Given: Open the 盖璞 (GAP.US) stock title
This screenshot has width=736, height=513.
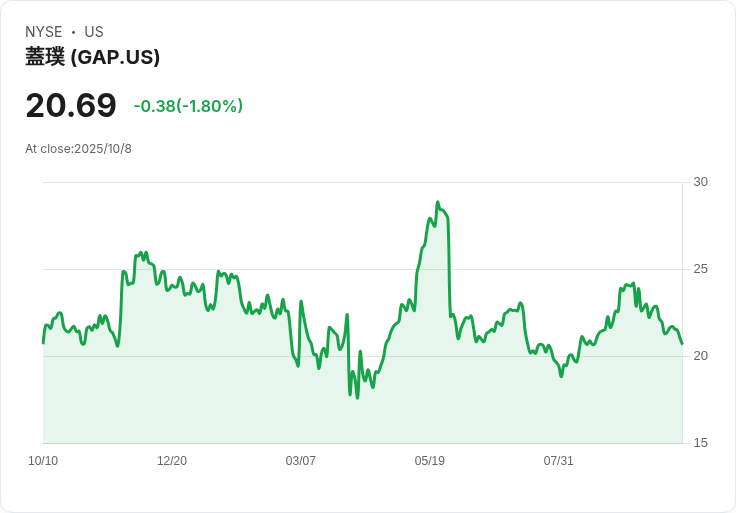Looking at the screenshot, I should [93, 58].
